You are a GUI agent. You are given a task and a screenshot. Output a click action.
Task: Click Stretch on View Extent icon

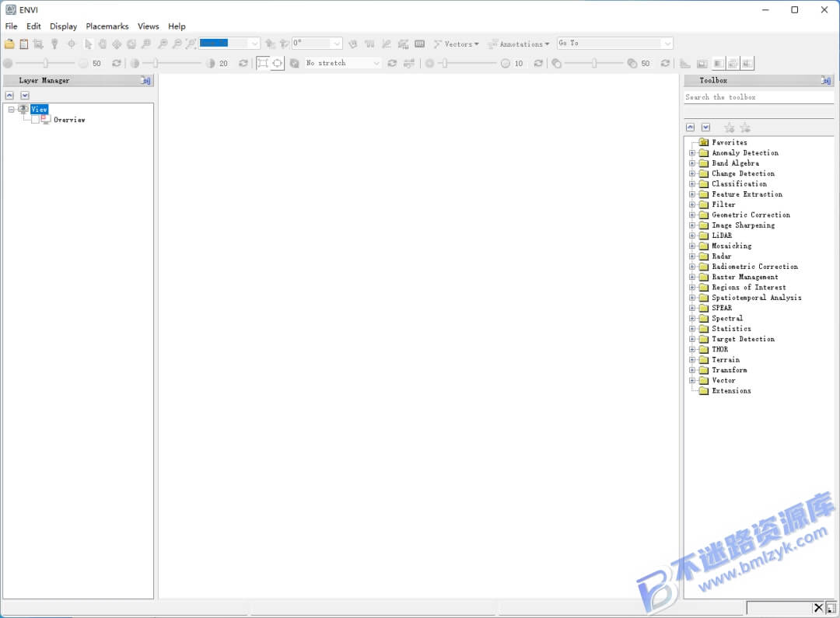pyautogui.click(x=263, y=63)
